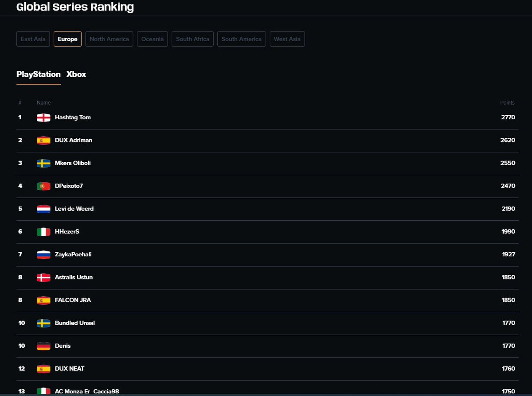Click the Sweden flag next to Mkers Oliboli

pos(43,163)
